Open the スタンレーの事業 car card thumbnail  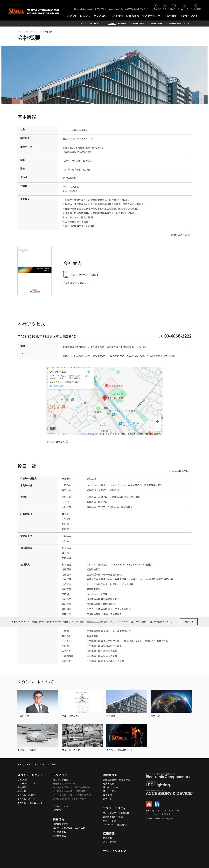point(38,736)
